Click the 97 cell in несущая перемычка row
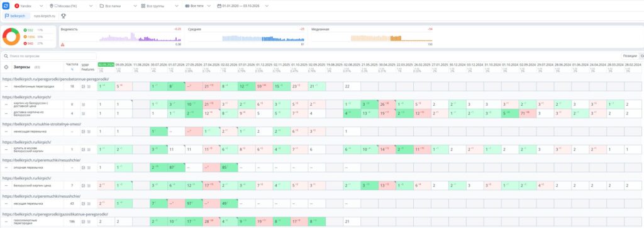644x228 pixels. click(x=194, y=203)
